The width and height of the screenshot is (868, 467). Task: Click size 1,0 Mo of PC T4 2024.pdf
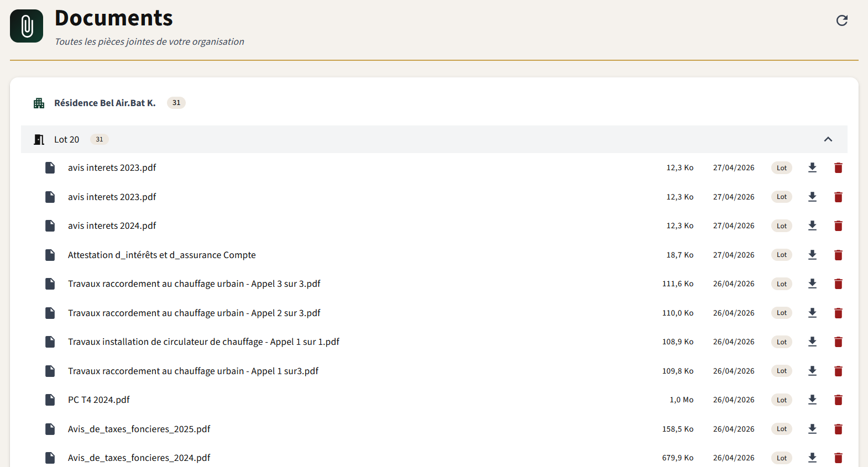pyautogui.click(x=681, y=400)
